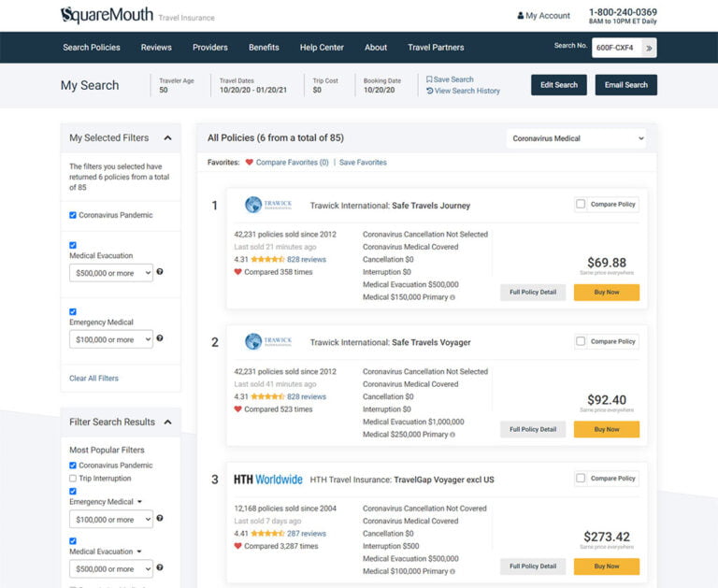Toggle Coronavirus Pandemic under Most Popular Filters
Image resolution: width=718 pixels, height=588 pixels.
tap(73, 466)
